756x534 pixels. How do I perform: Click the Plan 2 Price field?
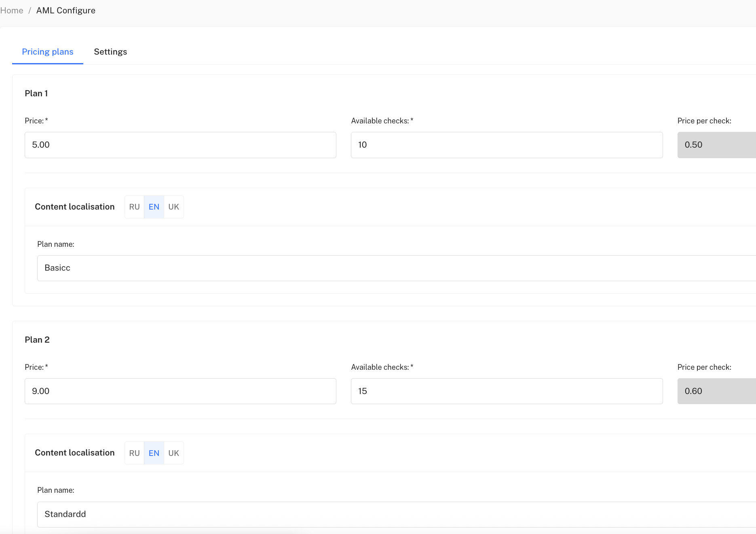[180, 391]
